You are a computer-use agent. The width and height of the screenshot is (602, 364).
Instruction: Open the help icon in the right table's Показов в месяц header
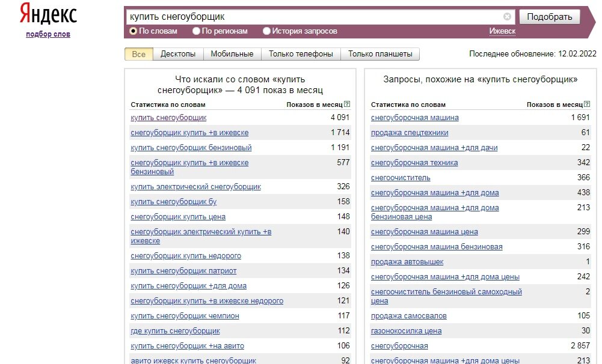tap(587, 104)
